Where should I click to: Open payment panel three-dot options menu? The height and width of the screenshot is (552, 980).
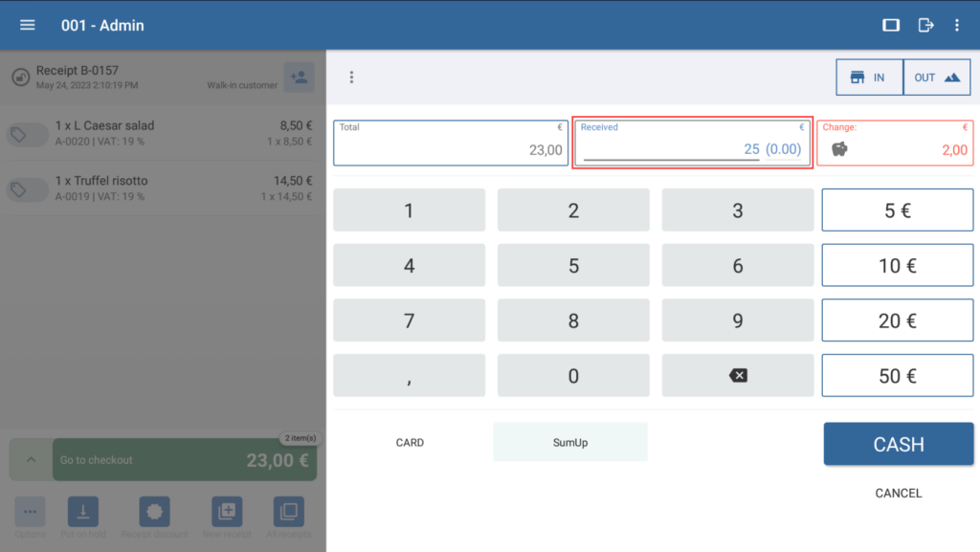(351, 77)
